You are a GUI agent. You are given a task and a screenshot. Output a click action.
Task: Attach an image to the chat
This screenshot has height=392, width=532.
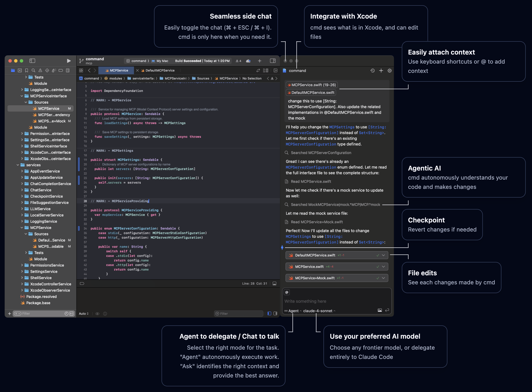380,310
